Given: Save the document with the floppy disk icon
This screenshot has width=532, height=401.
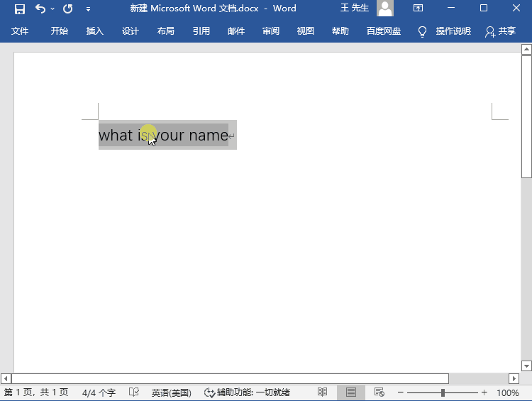Looking at the screenshot, I should [20, 9].
